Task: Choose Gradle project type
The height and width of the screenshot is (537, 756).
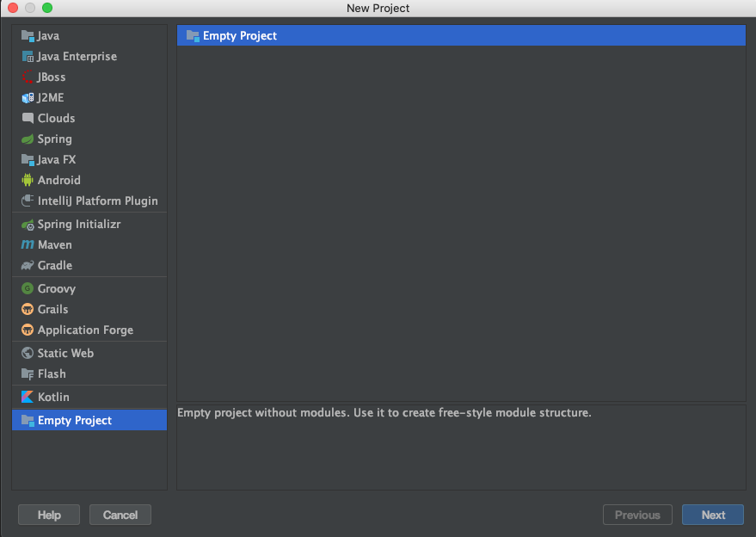Action: [x=89, y=265]
